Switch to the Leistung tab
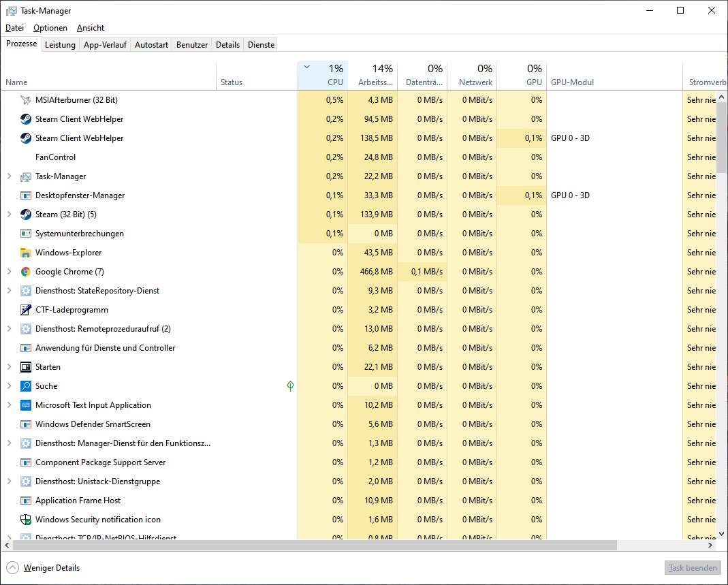The image size is (728, 585). pyautogui.click(x=60, y=44)
